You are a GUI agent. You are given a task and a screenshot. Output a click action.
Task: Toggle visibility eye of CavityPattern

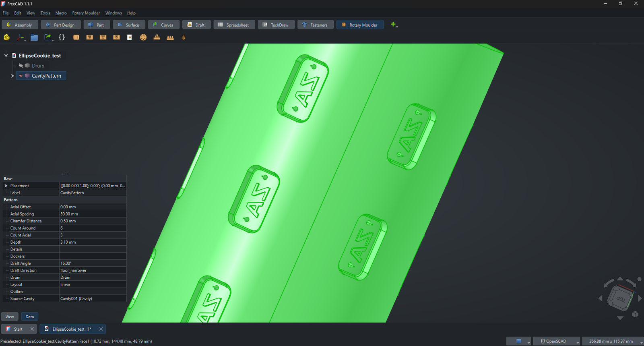click(21, 76)
